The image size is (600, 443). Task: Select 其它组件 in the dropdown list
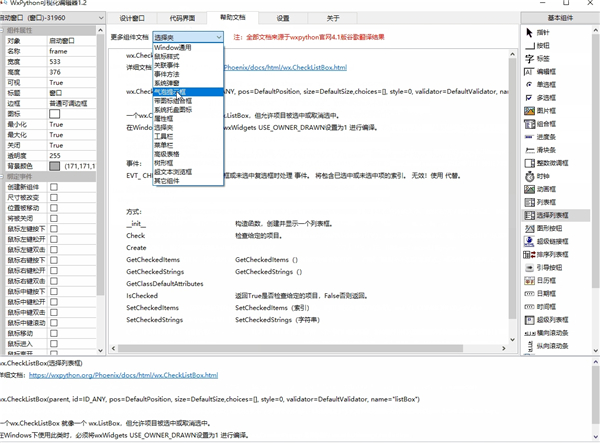(x=188, y=181)
